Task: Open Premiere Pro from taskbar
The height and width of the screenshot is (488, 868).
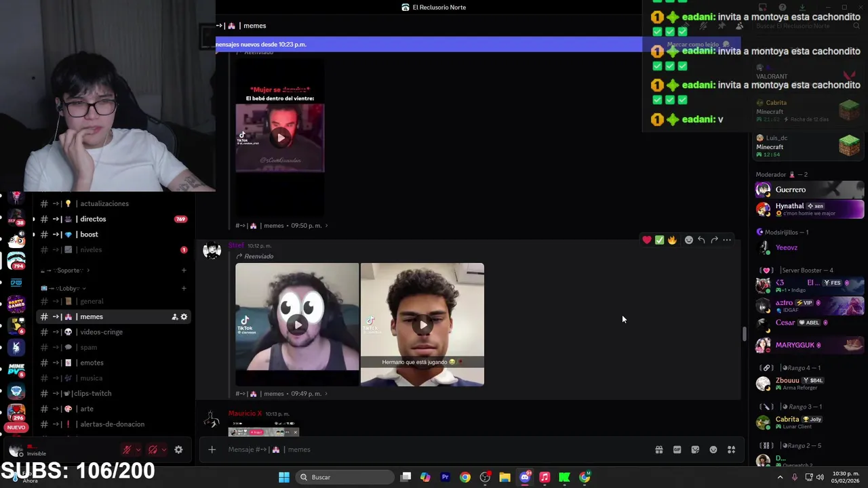Action: coord(445,477)
